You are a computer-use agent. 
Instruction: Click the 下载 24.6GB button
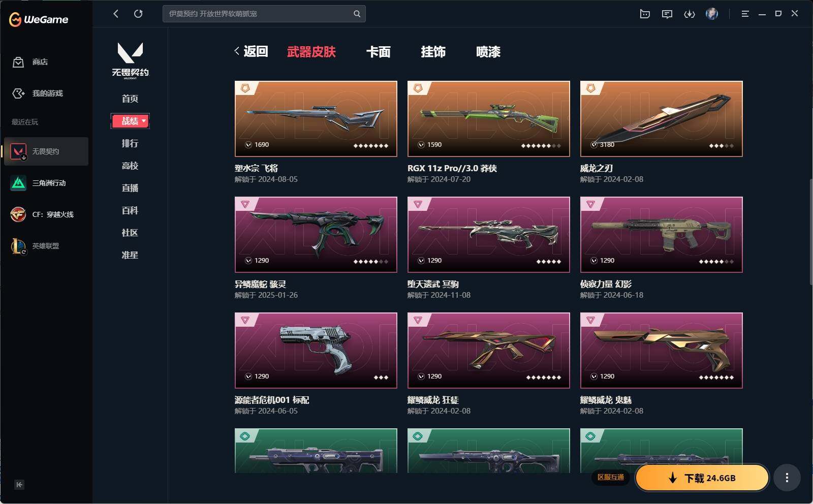click(x=702, y=478)
